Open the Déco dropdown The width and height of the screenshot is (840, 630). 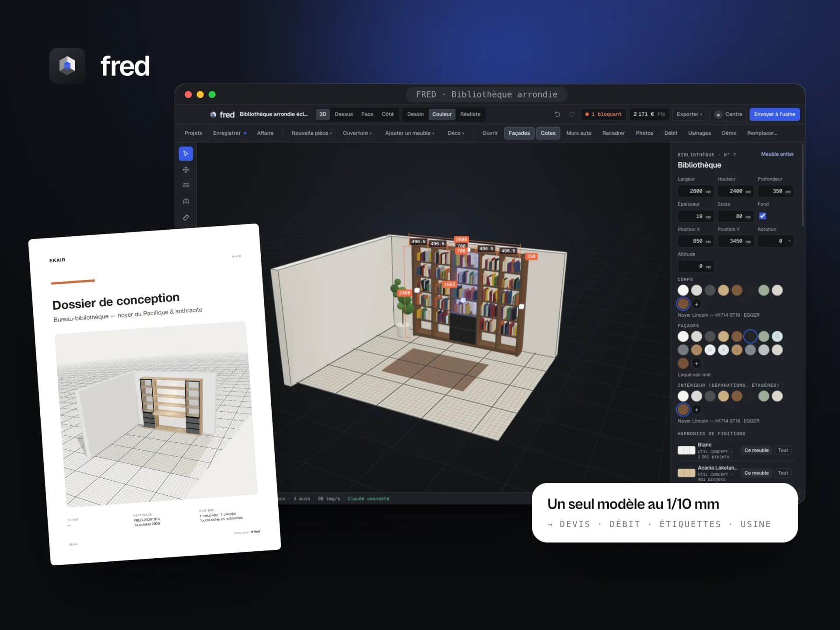(x=456, y=133)
